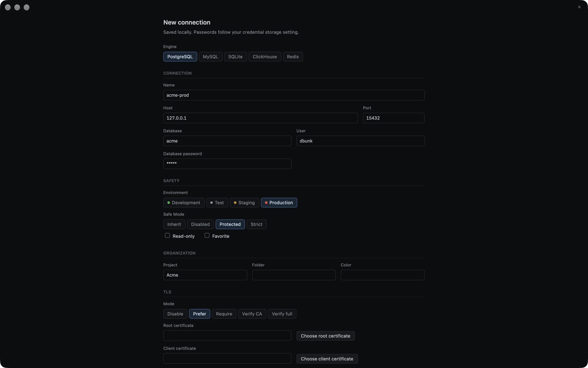588x368 pixels.
Task: Click the Root certificate path field
Action: click(x=227, y=336)
